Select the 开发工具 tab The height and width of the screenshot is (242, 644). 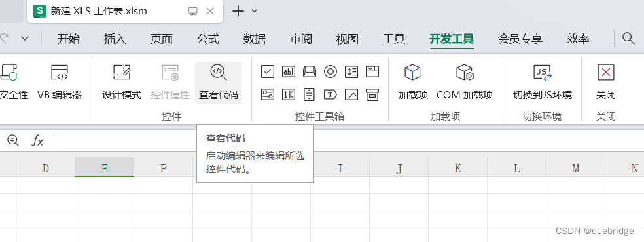pyautogui.click(x=452, y=39)
